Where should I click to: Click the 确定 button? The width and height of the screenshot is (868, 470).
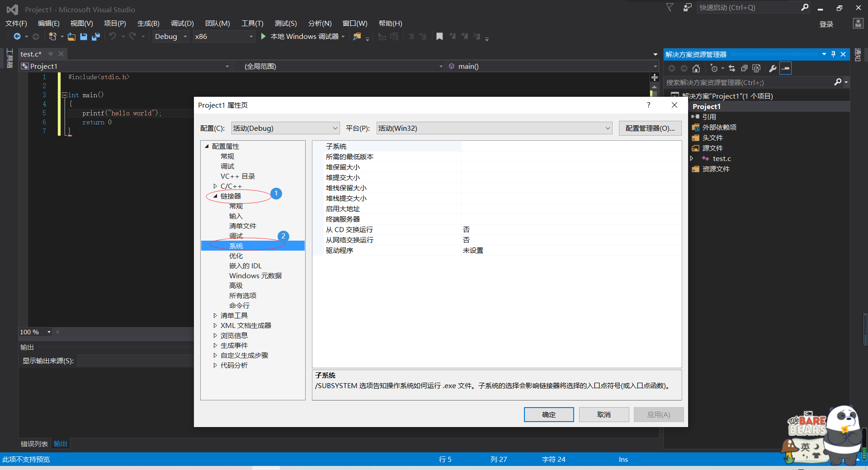[549, 414]
